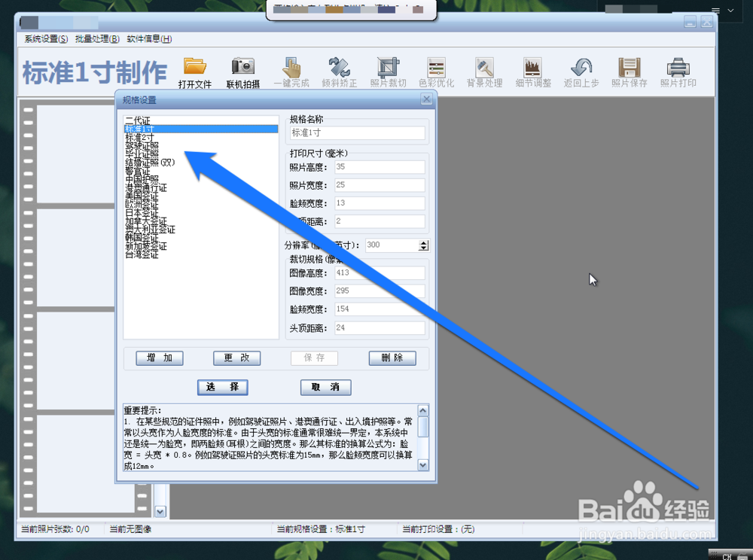Confirm with the 选择 button
Viewport: 753px width, 560px height.
223,387
